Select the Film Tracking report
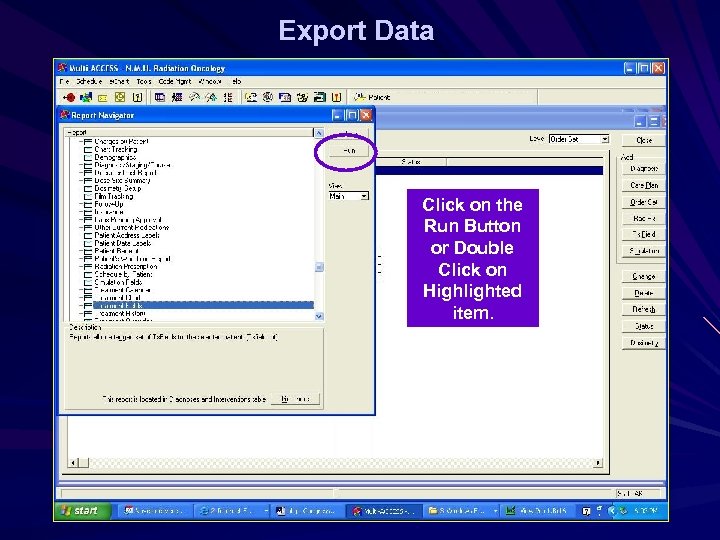 [x=113, y=196]
